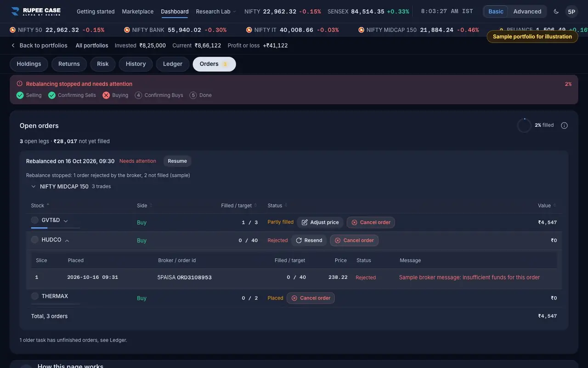
Task: Open the Research Lab dropdown
Action: [216, 11]
